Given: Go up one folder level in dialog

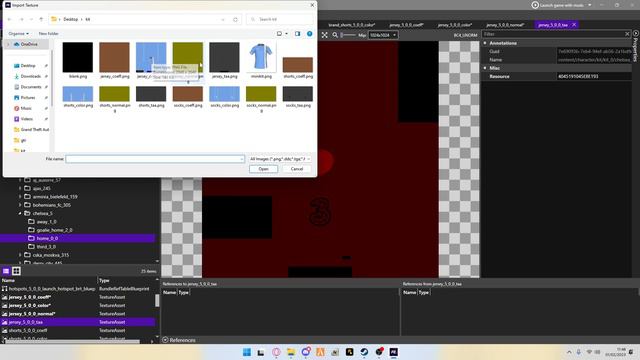Looking at the screenshot, I should 41,19.
